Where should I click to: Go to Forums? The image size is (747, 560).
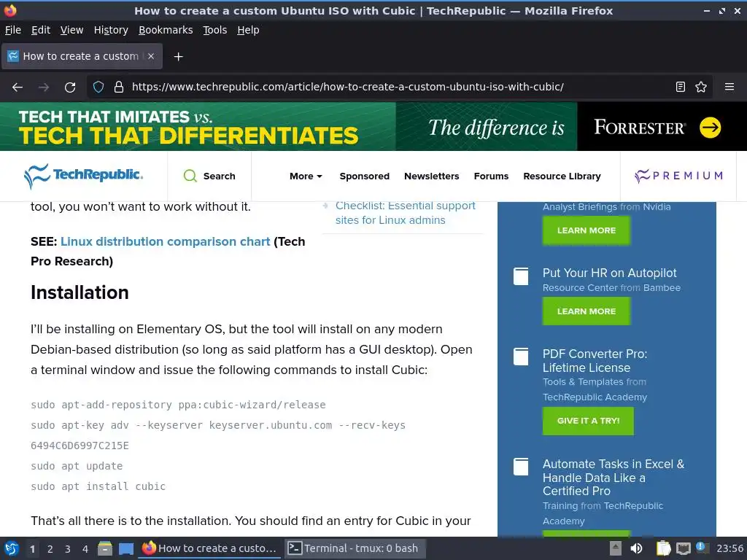coord(491,176)
